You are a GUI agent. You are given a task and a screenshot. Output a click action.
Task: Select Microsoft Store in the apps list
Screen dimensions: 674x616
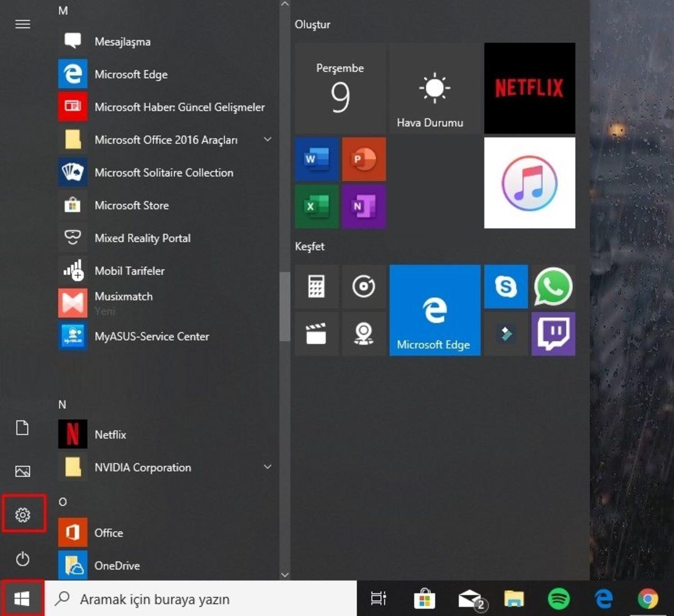coord(132,206)
